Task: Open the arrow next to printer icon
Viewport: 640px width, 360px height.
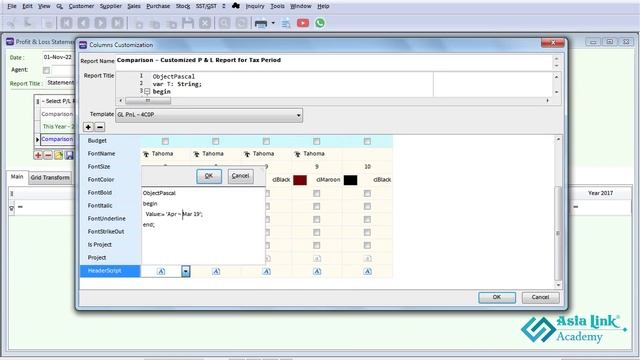Action: (x=273, y=23)
